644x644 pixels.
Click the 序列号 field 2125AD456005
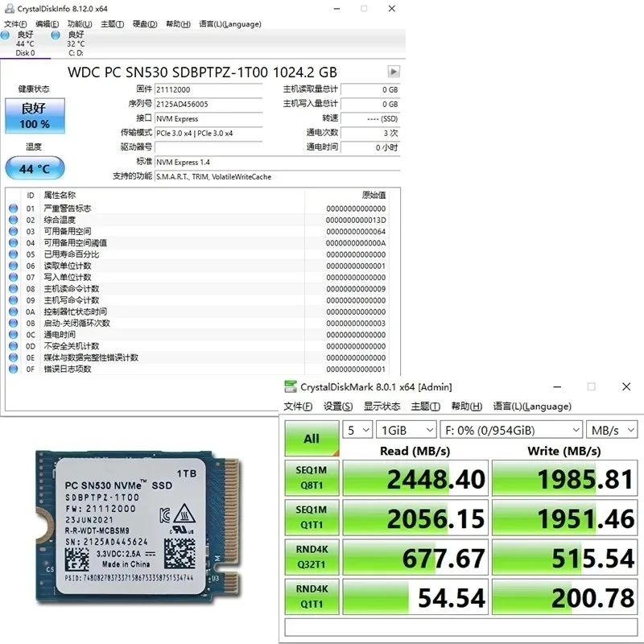208,104
